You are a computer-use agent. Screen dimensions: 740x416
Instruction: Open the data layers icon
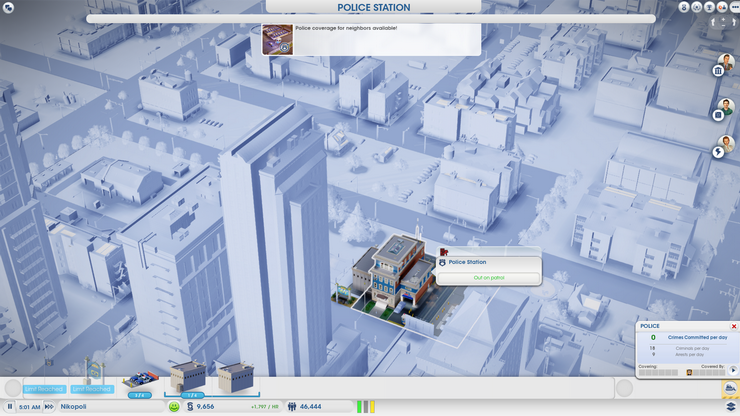point(731,407)
